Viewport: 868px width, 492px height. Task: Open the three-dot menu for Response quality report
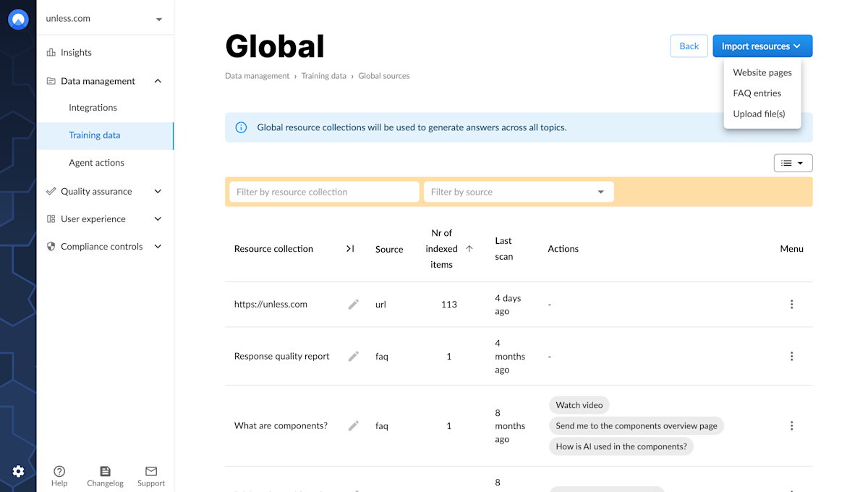click(791, 357)
